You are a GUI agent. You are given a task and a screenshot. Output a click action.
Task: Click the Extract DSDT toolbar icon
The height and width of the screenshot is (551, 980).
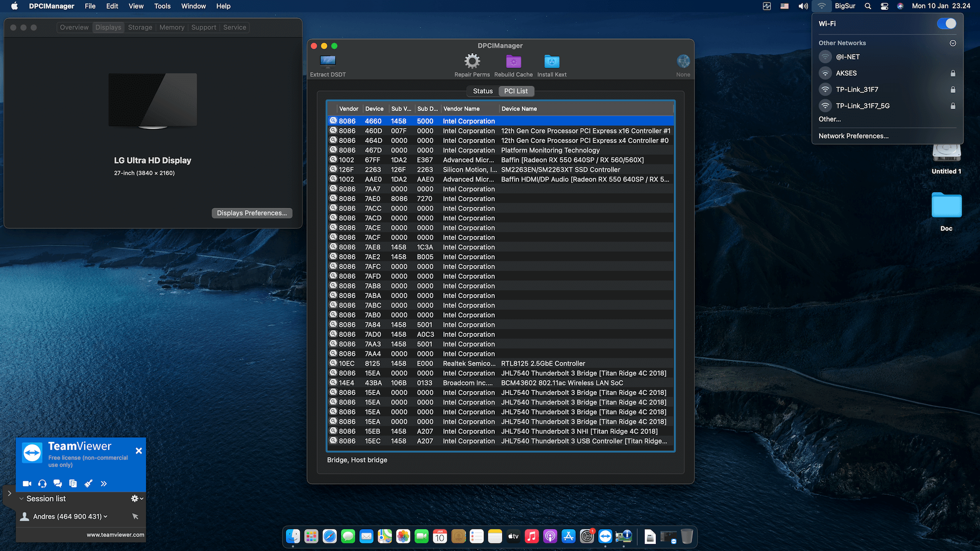pyautogui.click(x=327, y=62)
